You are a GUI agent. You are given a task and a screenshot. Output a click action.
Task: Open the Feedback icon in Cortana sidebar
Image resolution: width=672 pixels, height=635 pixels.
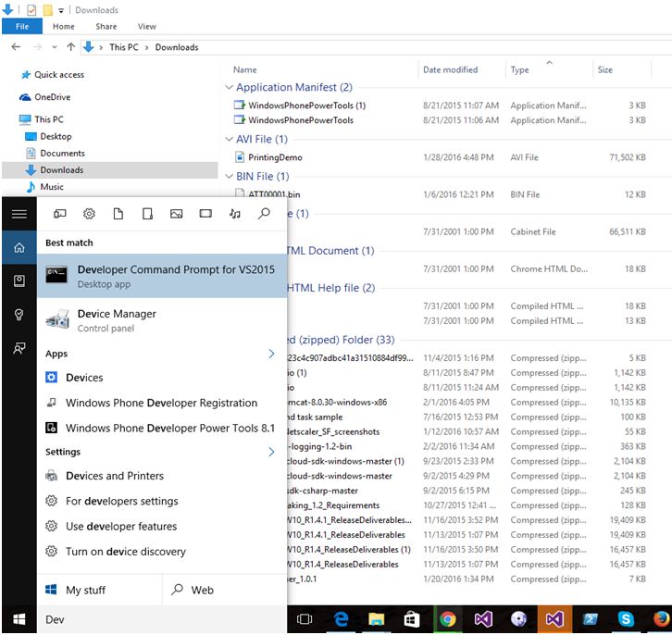tap(19, 348)
